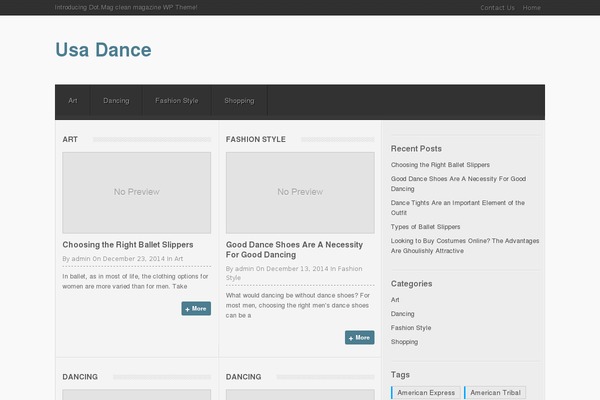Click the ART section heading
The width and height of the screenshot is (600, 400).
(x=70, y=139)
